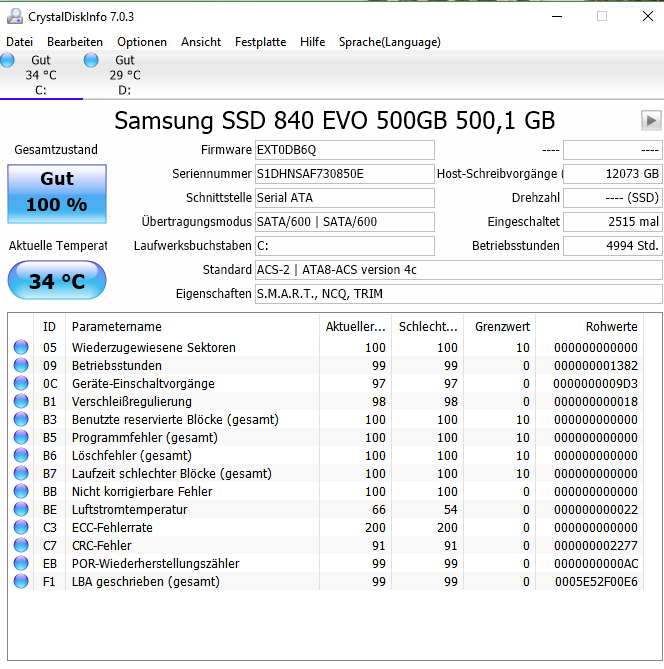664x669 pixels.
Task: Select 'Wiederzugewiesene Sektoren' parameter name
Action: pos(154,347)
